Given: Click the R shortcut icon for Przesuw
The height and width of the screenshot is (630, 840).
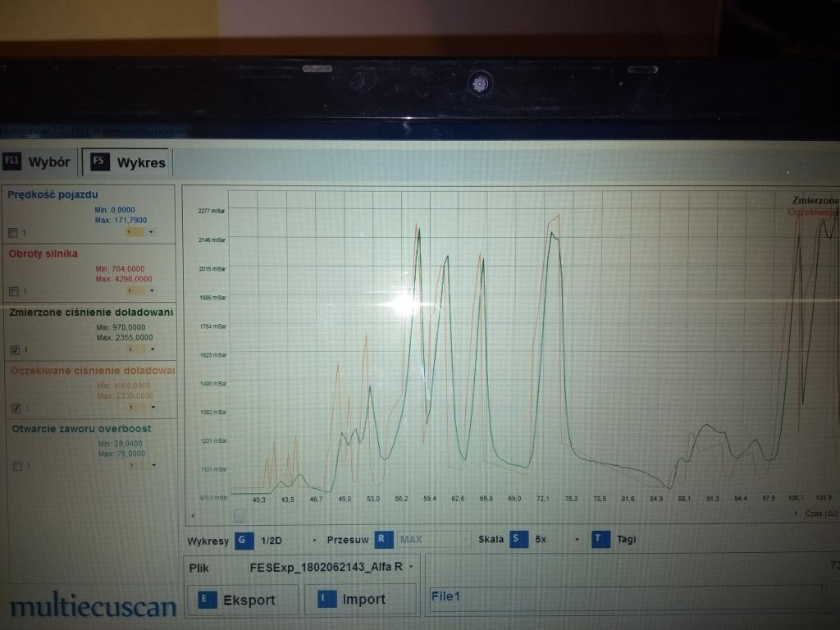Looking at the screenshot, I should click(384, 540).
